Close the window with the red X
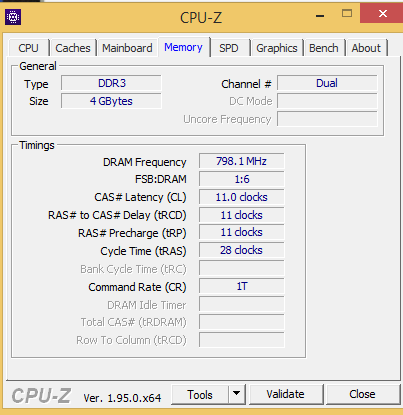The image size is (403, 415). click(383, 14)
